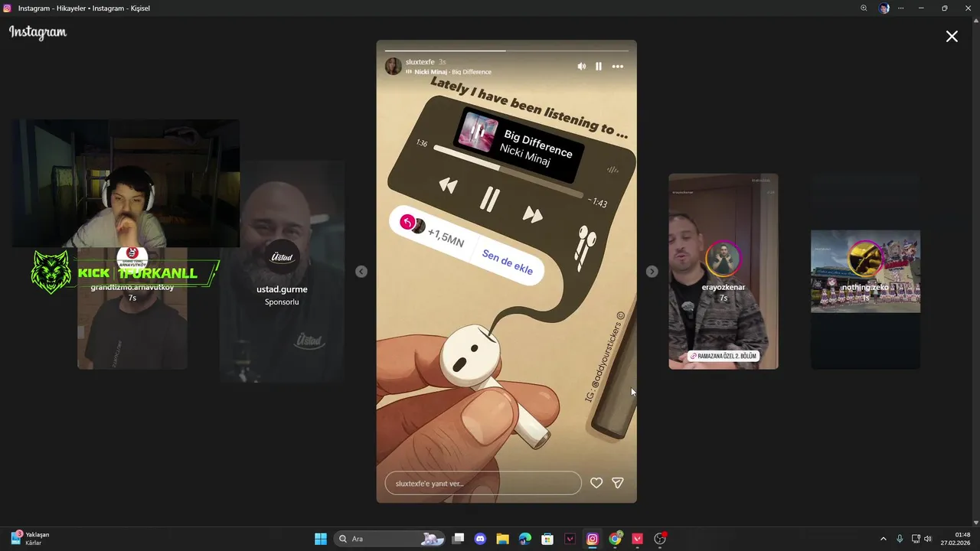The width and height of the screenshot is (980, 551).
Task: Like the story with the heart icon
Action: point(596,483)
